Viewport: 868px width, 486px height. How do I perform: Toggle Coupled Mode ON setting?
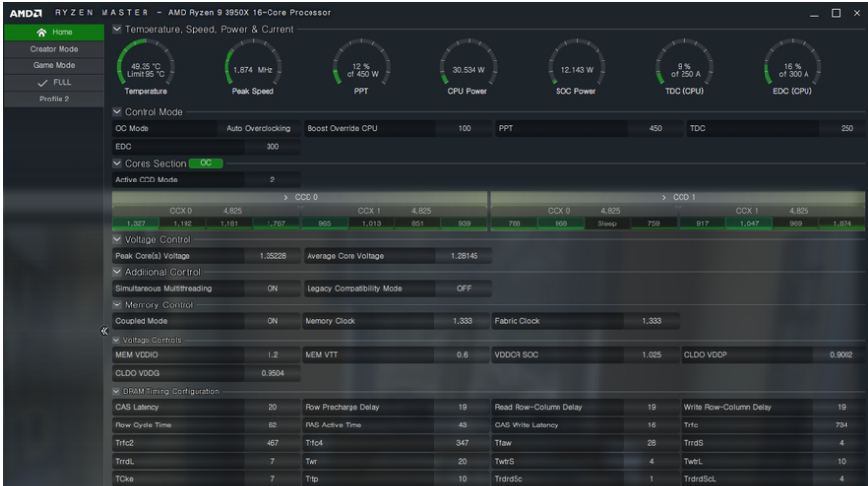click(272, 320)
